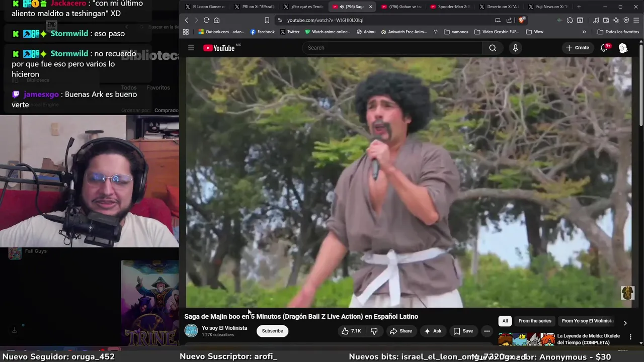Reload the YouTube page

(206, 20)
